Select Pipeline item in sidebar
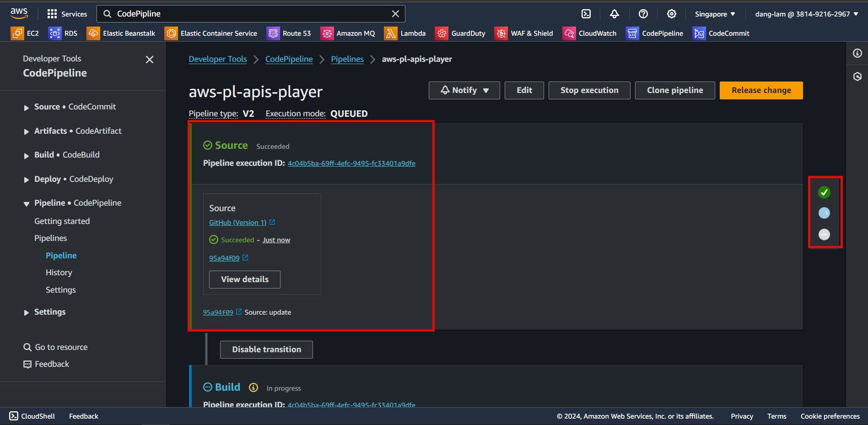 click(61, 256)
